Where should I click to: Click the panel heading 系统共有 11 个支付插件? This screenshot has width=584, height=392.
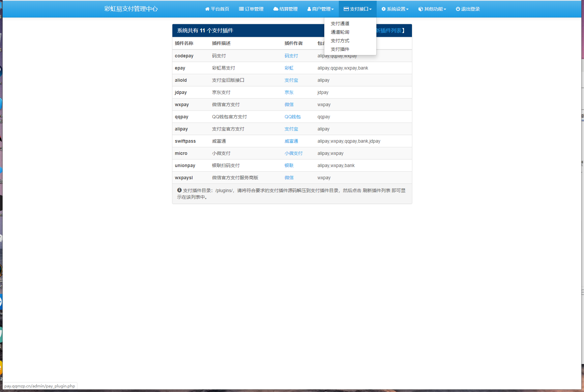(205, 31)
